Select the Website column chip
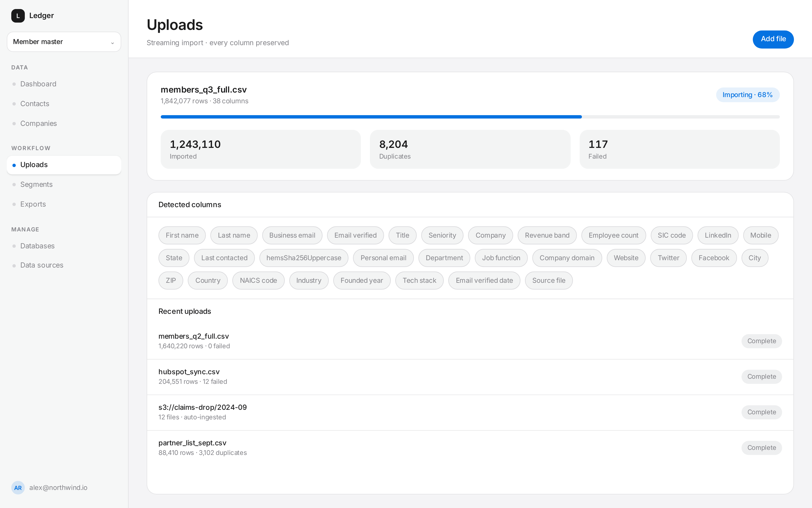 tap(626, 258)
